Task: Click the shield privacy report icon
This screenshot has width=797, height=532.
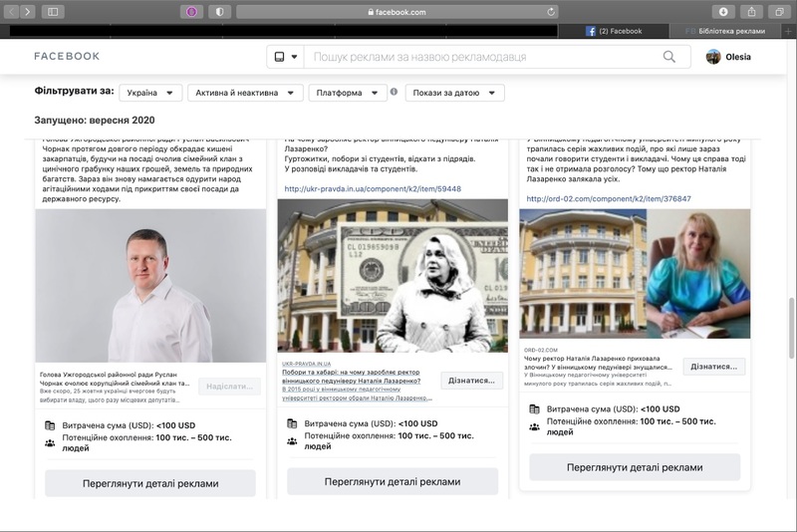Action: (219, 12)
